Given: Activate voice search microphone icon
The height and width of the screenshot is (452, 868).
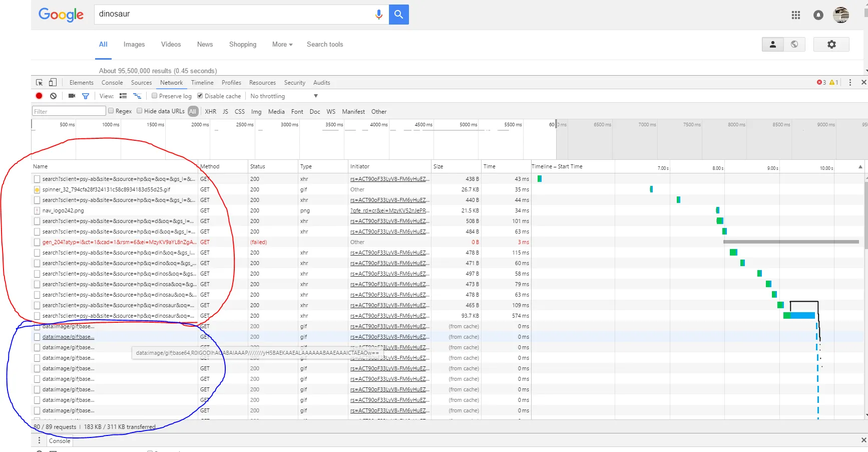Looking at the screenshot, I should 379,15.
